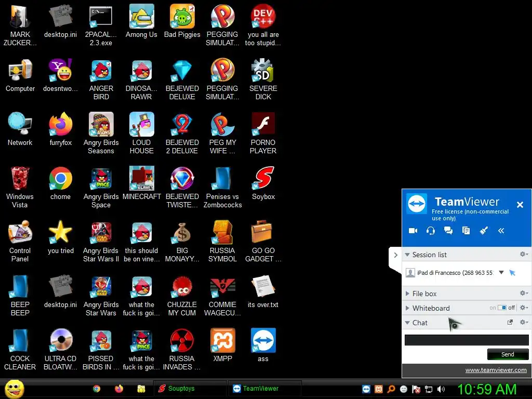Click TeamViewer icon in system tray
This screenshot has height=399, width=532.
366,389
